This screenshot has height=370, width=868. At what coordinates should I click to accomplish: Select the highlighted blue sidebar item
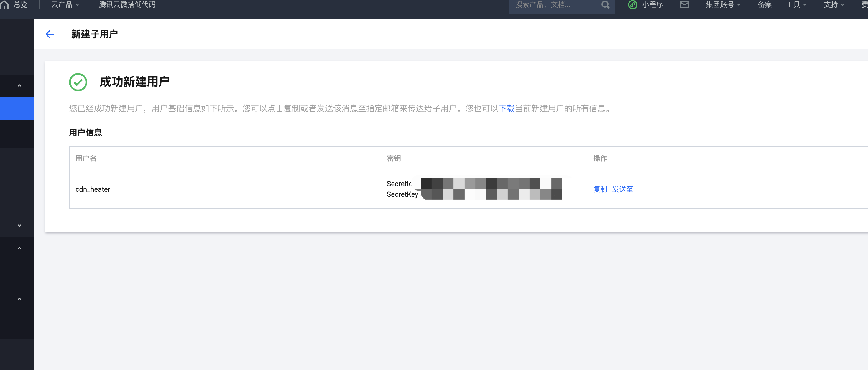[x=17, y=108]
